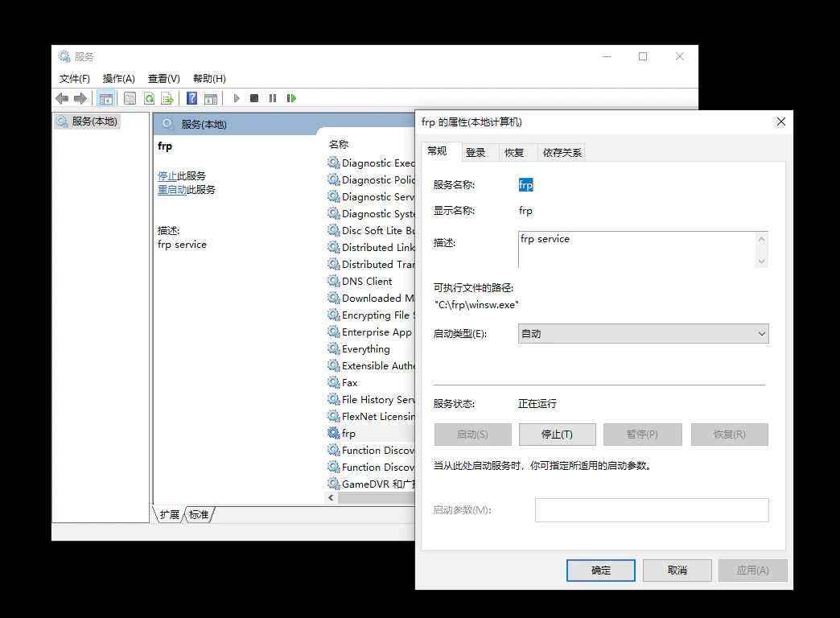Viewport: 840px width, 618px height.
Task: Restart the service with the restart icon
Action: point(291,97)
